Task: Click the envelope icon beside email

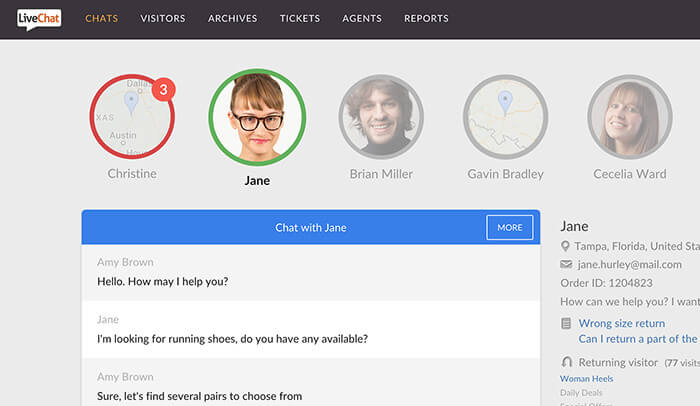Action: pyautogui.click(x=566, y=264)
